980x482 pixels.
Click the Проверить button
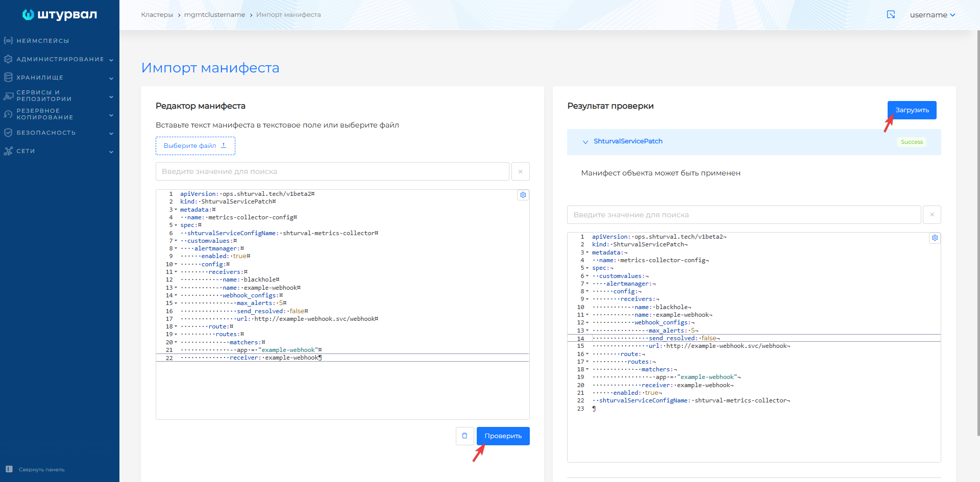click(x=503, y=436)
